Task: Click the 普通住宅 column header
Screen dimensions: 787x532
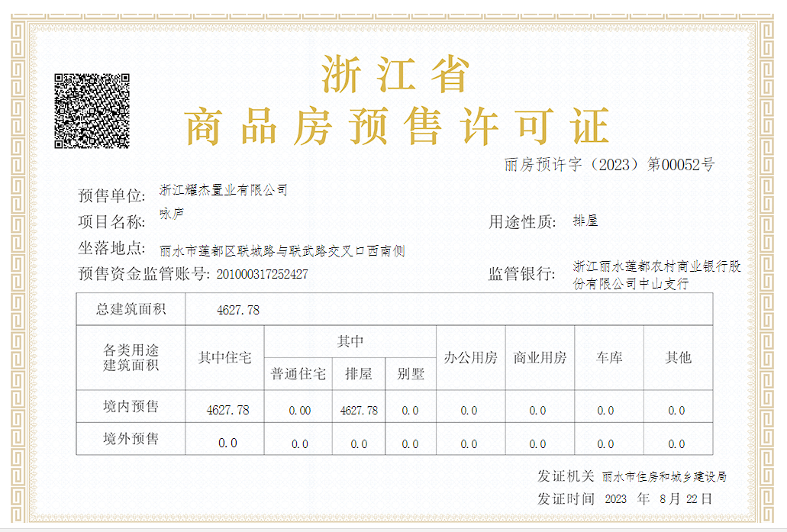Action: pos(298,374)
